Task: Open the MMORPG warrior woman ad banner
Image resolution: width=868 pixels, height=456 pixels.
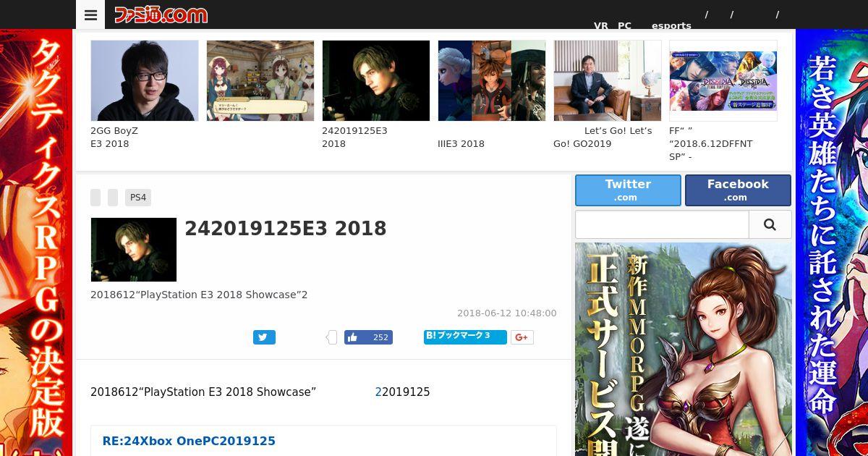Action: [x=684, y=349]
